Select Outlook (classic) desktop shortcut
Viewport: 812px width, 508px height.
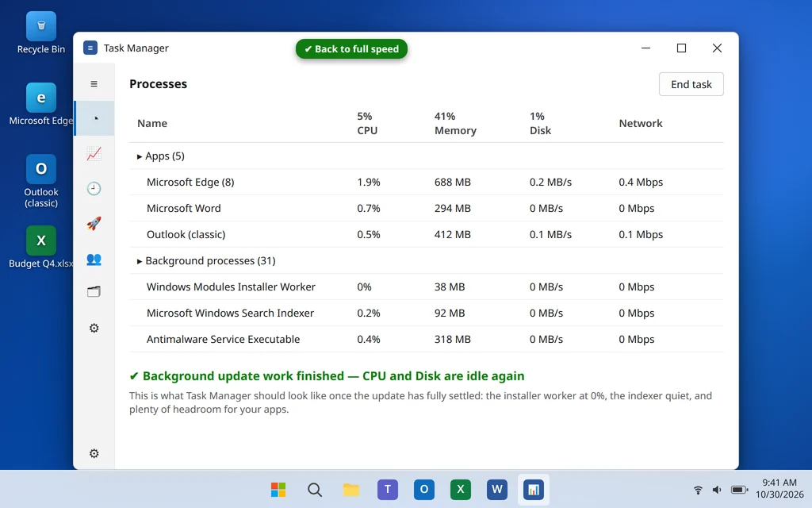41,181
